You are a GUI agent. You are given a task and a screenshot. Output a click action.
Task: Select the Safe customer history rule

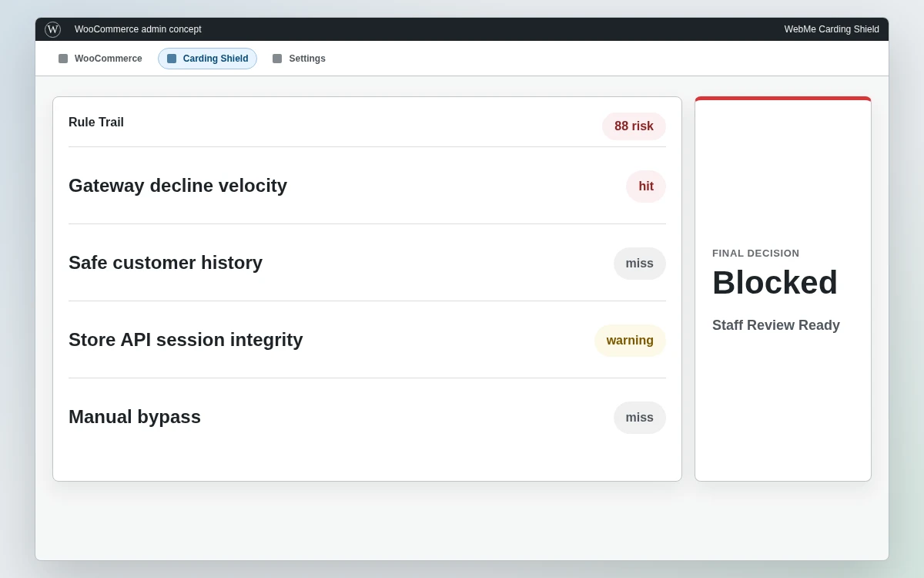click(367, 263)
